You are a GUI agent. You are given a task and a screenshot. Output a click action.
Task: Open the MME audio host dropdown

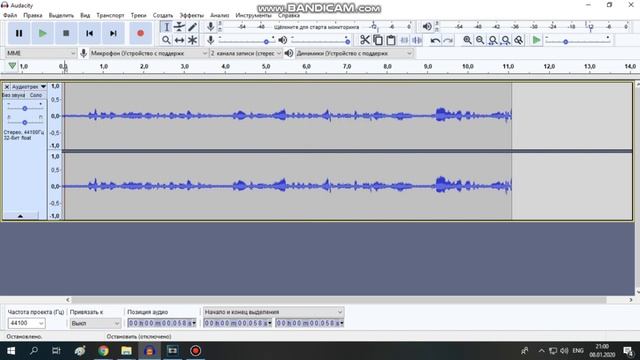coord(40,53)
